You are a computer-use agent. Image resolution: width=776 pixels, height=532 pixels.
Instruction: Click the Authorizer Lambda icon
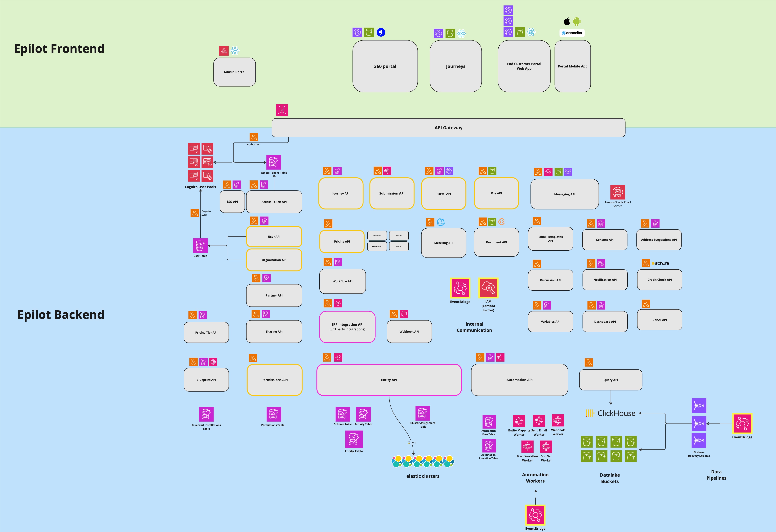(254, 137)
